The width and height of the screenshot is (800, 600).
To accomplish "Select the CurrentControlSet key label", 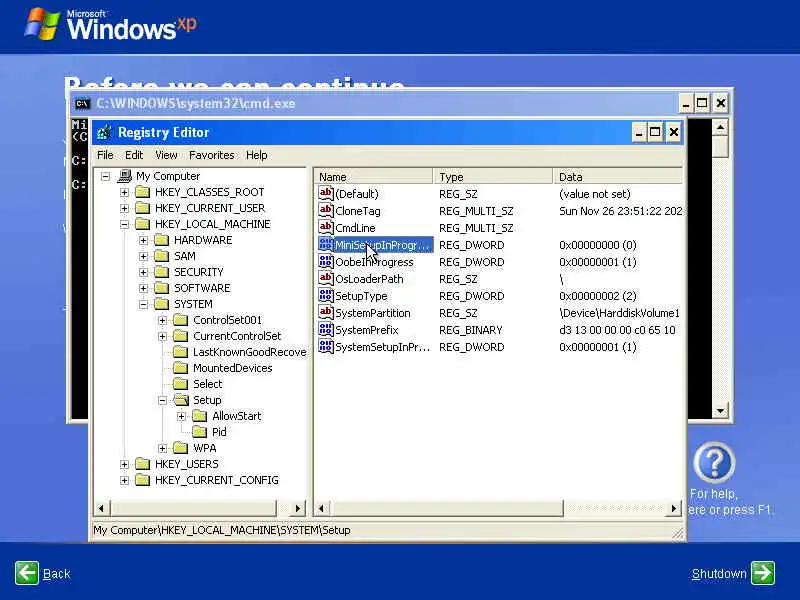I will tap(237, 336).
